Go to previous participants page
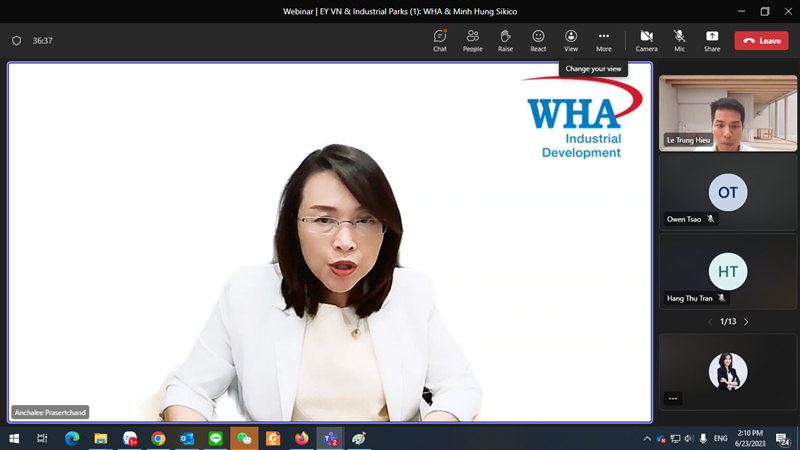Image resolution: width=800 pixels, height=450 pixels. 710,322
